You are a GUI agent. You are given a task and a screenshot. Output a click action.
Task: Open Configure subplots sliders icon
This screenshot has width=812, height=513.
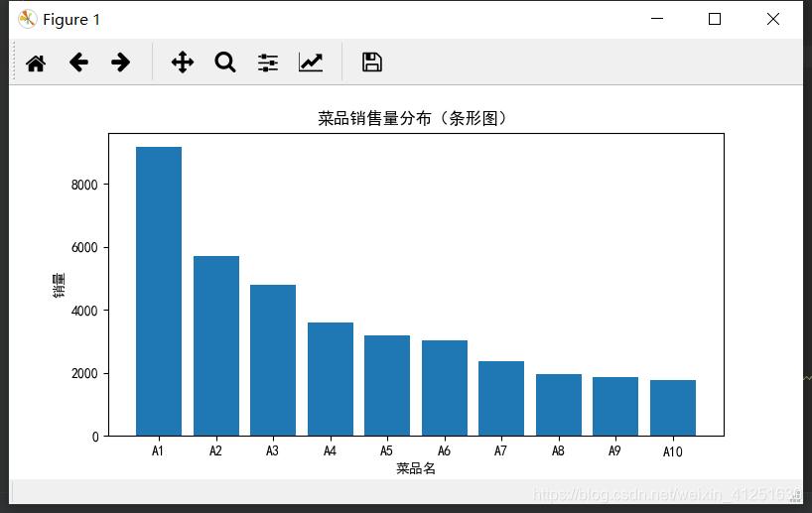click(x=268, y=63)
